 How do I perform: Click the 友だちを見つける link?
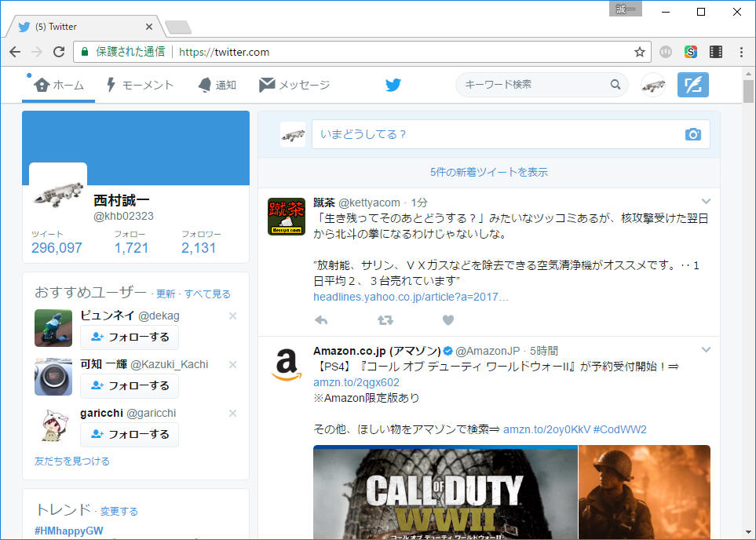[x=72, y=461]
